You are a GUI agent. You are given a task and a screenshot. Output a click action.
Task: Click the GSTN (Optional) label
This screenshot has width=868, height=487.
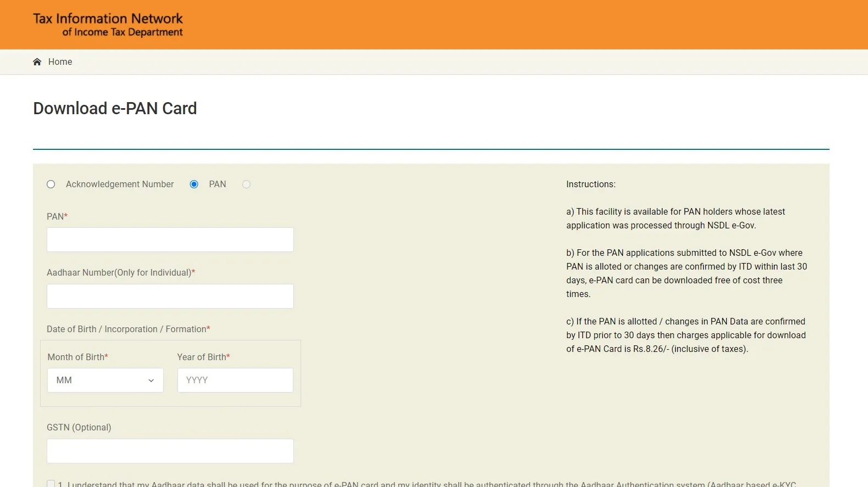(x=79, y=428)
